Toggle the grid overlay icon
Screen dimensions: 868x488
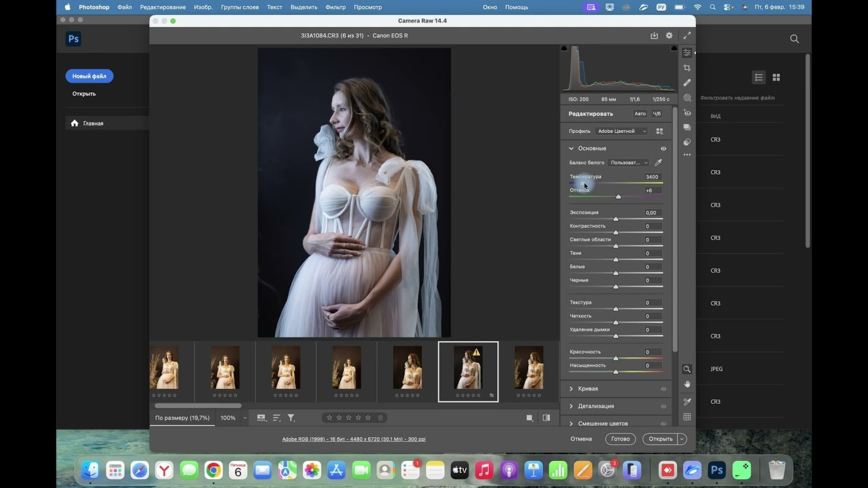coord(687,417)
